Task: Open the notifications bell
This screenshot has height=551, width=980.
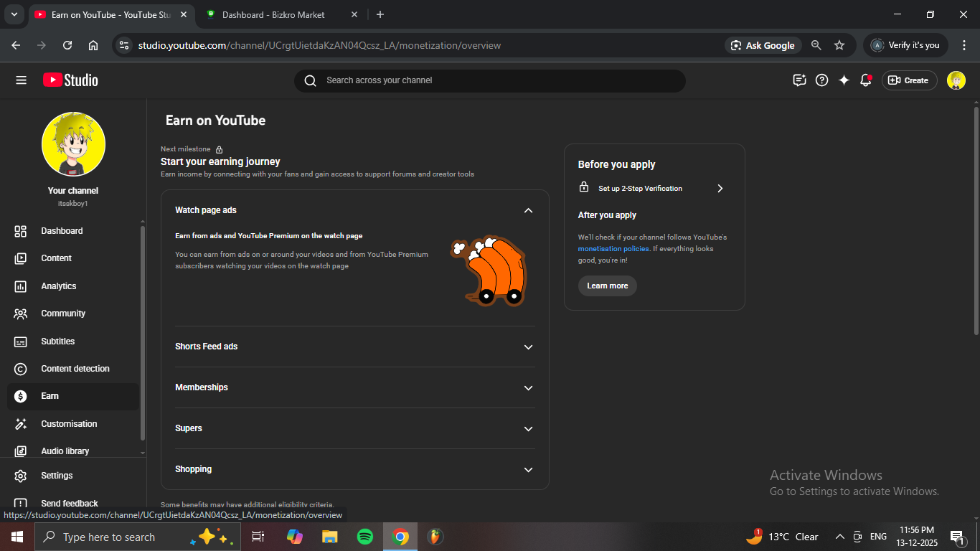Action: pos(866,80)
